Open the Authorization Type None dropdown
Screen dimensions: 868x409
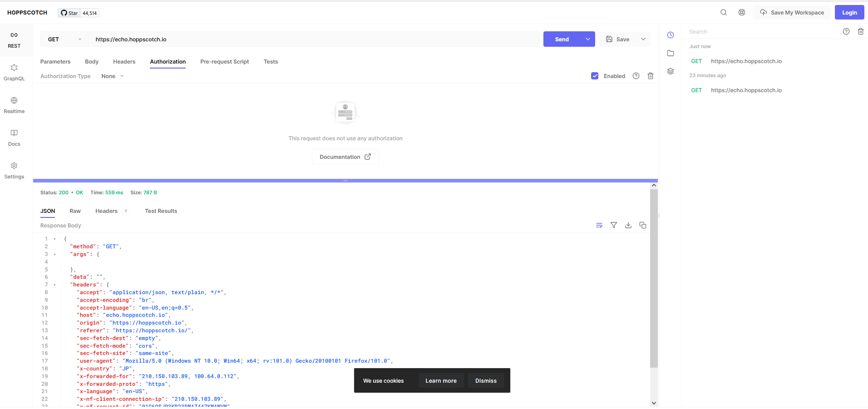(x=112, y=76)
